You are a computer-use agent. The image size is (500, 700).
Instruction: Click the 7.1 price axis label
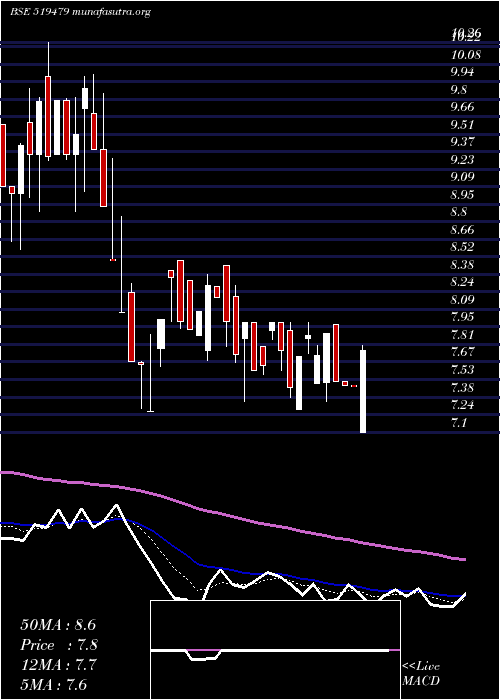coord(459,423)
